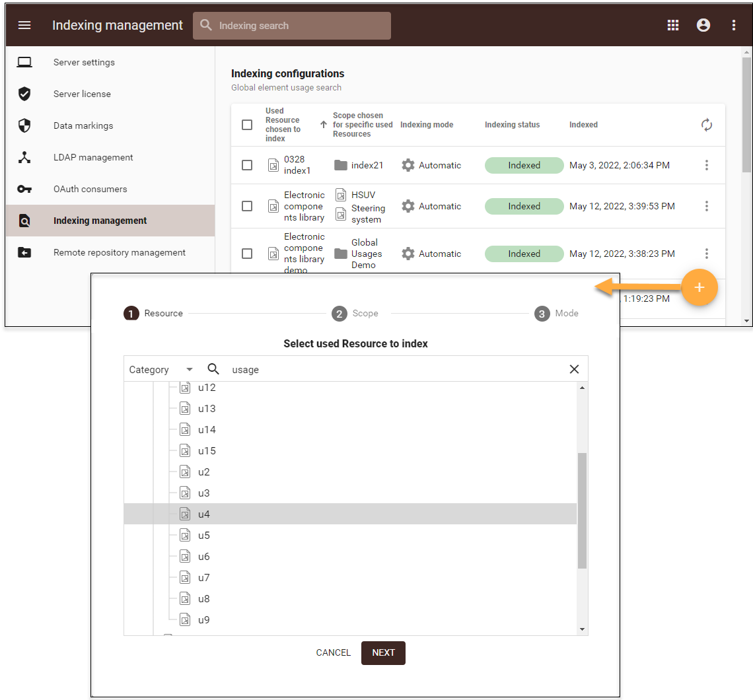Toggle the select-all checkbox in table header
753x700 pixels.
pyautogui.click(x=247, y=125)
